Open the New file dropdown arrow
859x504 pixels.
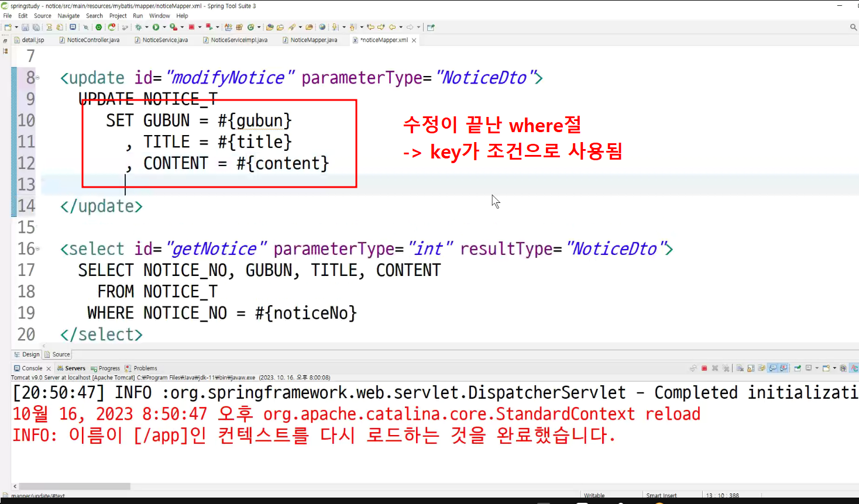coord(16,27)
